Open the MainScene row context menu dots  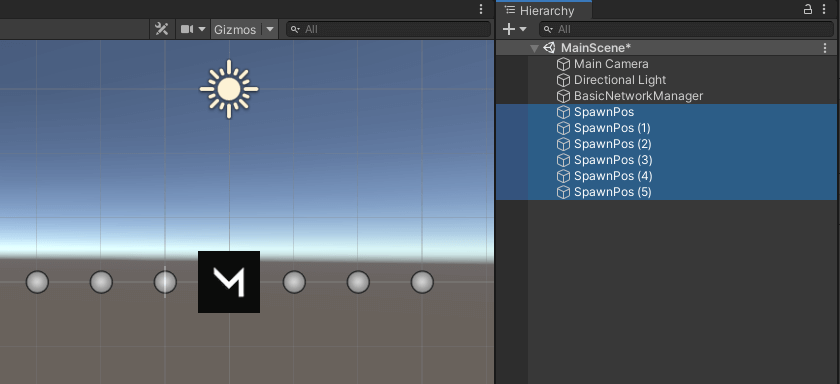(x=825, y=48)
